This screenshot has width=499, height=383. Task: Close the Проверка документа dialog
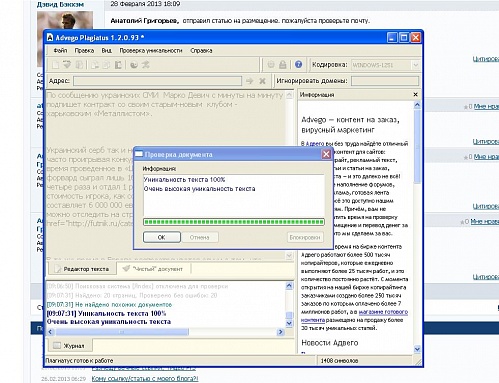pyautogui.click(x=326, y=154)
